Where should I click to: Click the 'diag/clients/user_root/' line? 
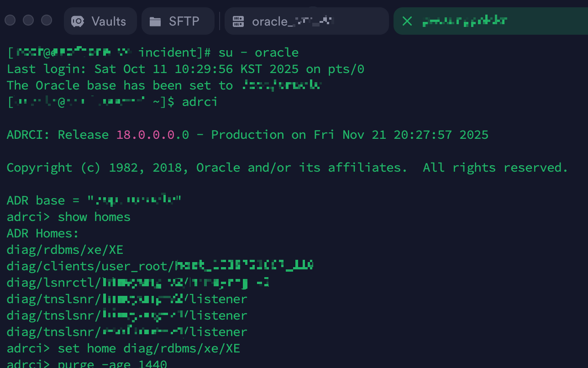[x=160, y=266]
